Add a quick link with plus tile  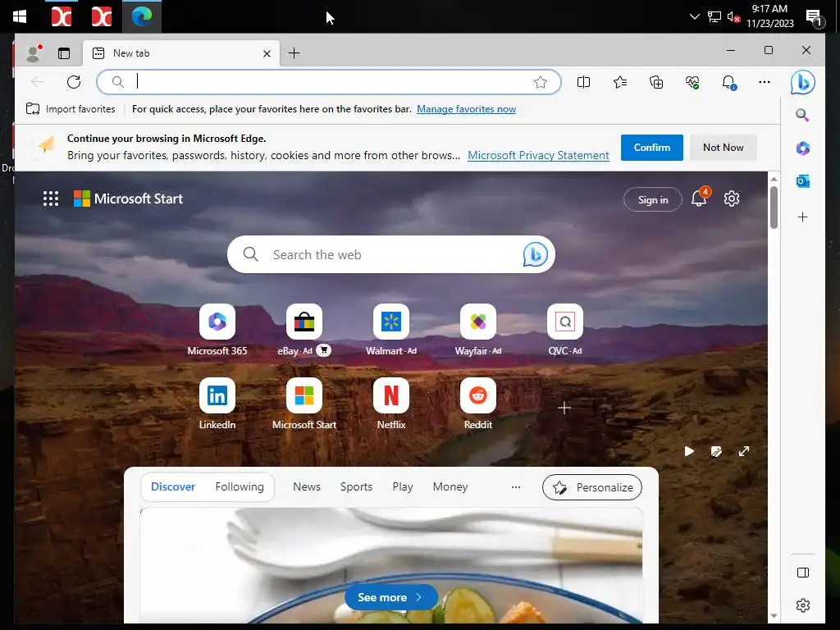pyautogui.click(x=564, y=409)
